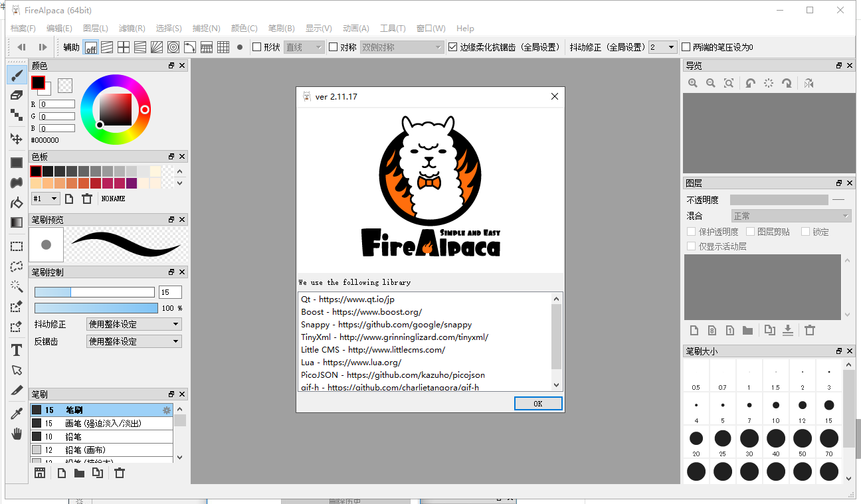
Task: Open the Help menu
Action: pyautogui.click(x=466, y=28)
